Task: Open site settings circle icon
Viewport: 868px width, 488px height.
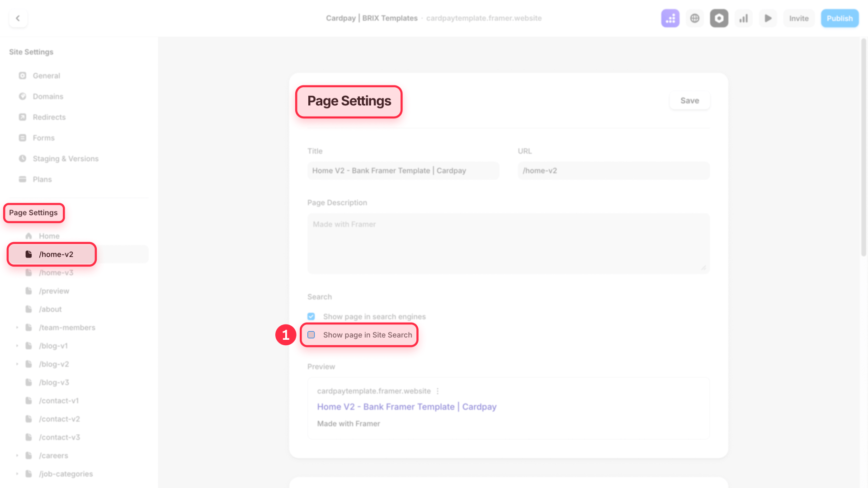Action: coord(719,18)
